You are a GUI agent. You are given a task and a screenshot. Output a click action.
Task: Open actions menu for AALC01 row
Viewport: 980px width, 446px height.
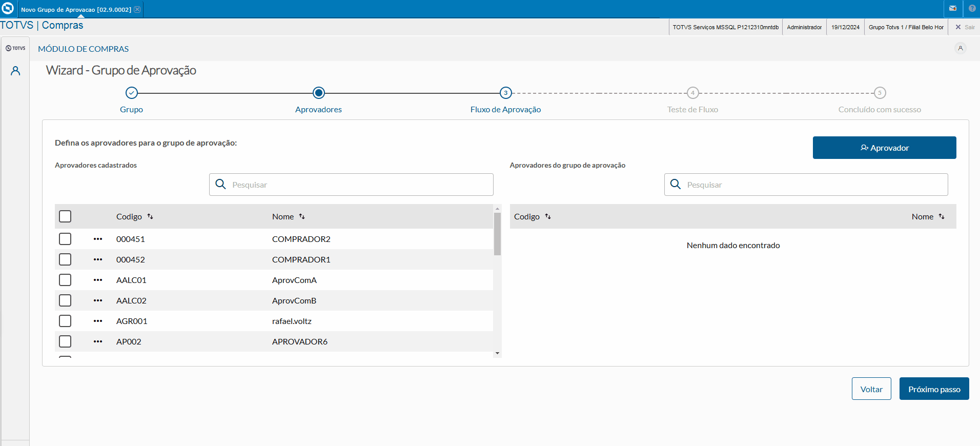[x=98, y=280]
